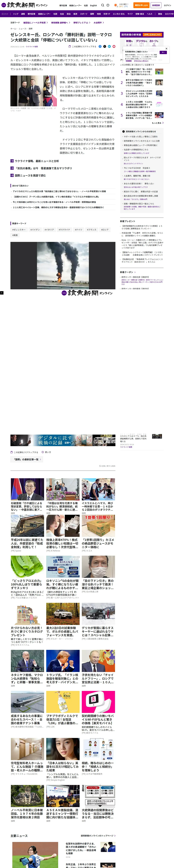
Task: Click the left chevron tab at page edge
Action: click(2, 293)
